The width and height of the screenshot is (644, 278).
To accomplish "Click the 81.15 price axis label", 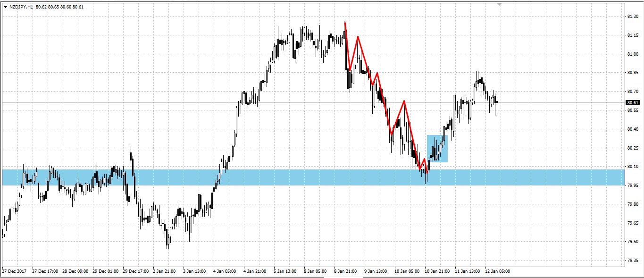I will [633, 35].
